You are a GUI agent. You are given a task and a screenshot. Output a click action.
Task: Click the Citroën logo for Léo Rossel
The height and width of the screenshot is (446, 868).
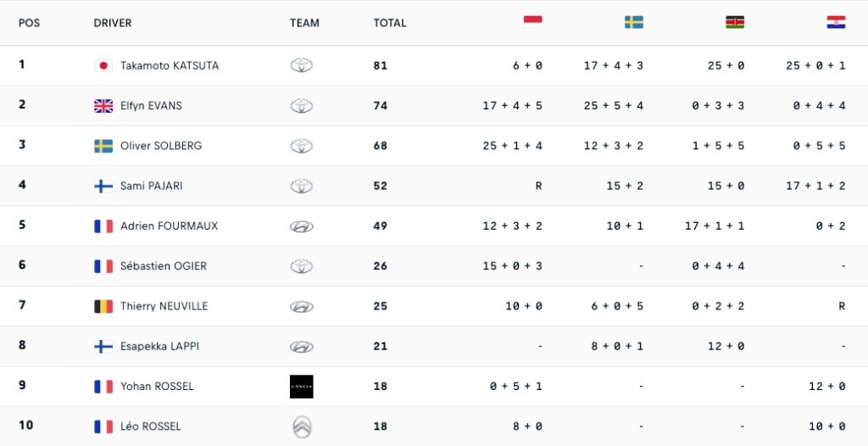[x=302, y=426]
